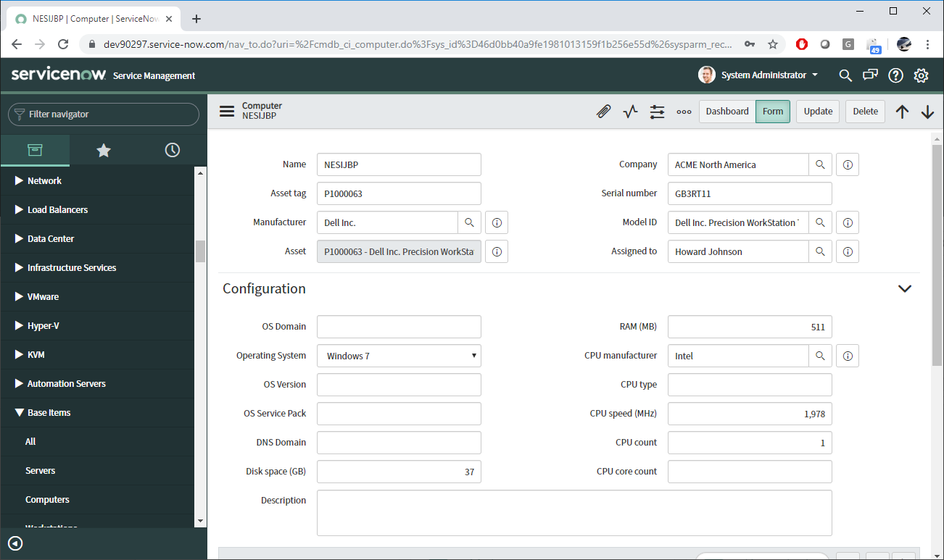Click the Filter navigator search field

[x=103, y=114]
